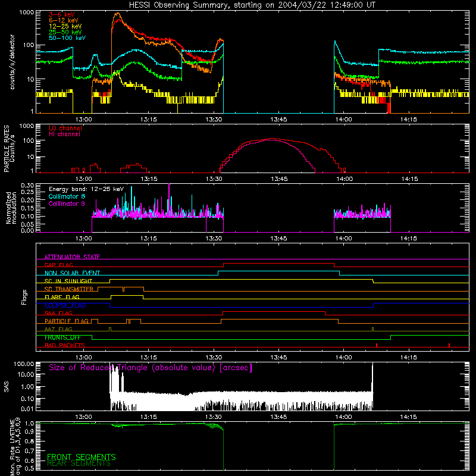
Task: Select the cyan 50-100 keV legend entry
Action: (x=67, y=38)
